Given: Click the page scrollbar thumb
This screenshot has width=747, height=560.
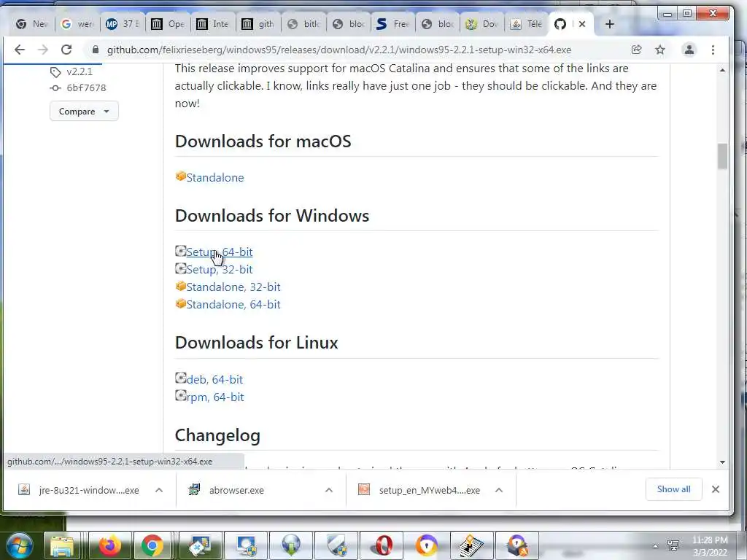Looking at the screenshot, I should (722, 156).
